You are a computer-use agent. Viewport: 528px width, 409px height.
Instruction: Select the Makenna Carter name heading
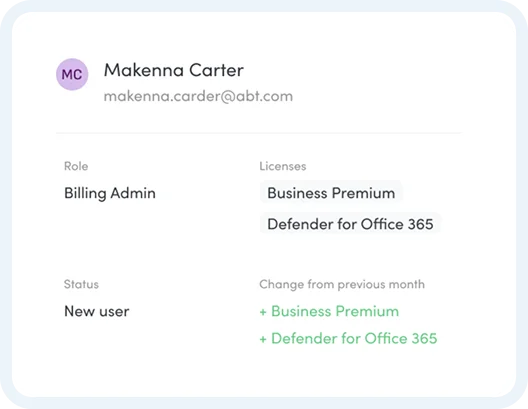pos(173,70)
